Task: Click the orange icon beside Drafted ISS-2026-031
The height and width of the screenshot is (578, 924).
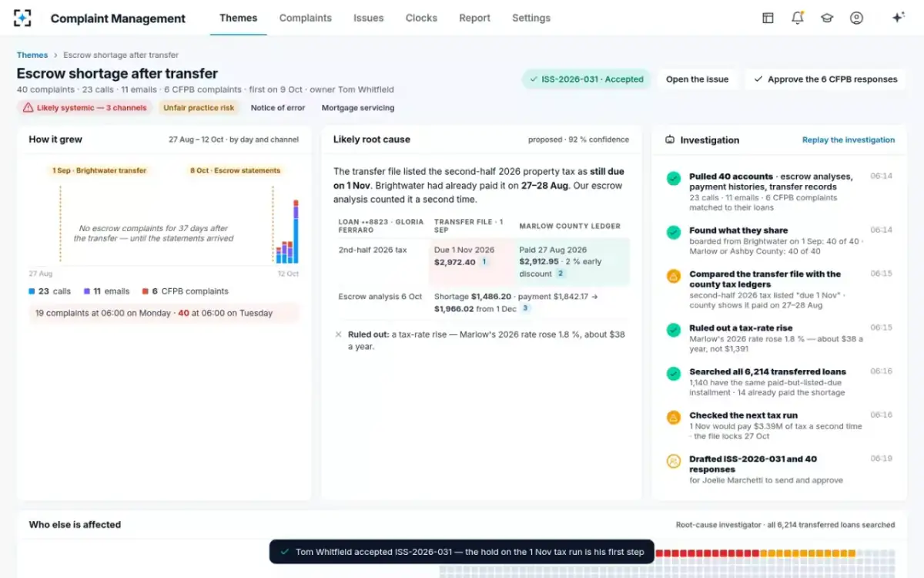Action: coord(674,461)
